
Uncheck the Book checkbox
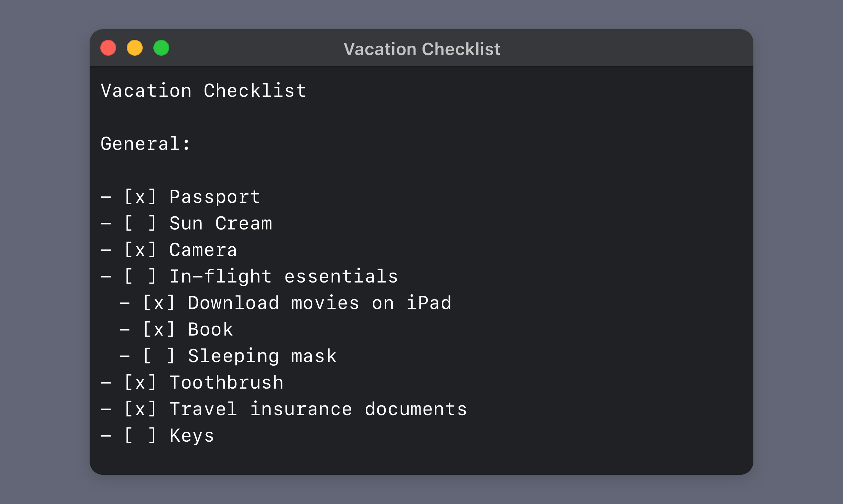(159, 329)
